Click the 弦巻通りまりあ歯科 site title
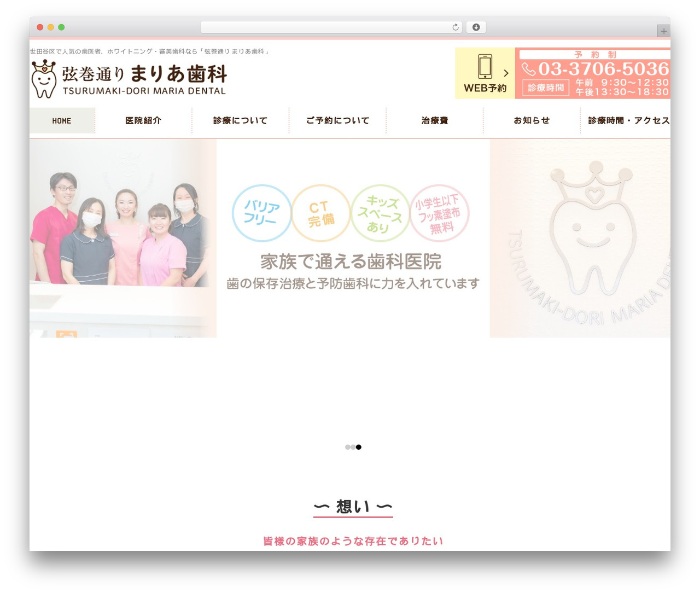700x593 pixels. click(x=144, y=74)
